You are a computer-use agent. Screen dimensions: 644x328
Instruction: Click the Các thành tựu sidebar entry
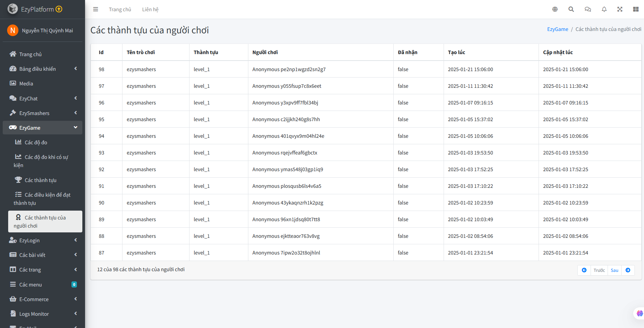(40, 180)
